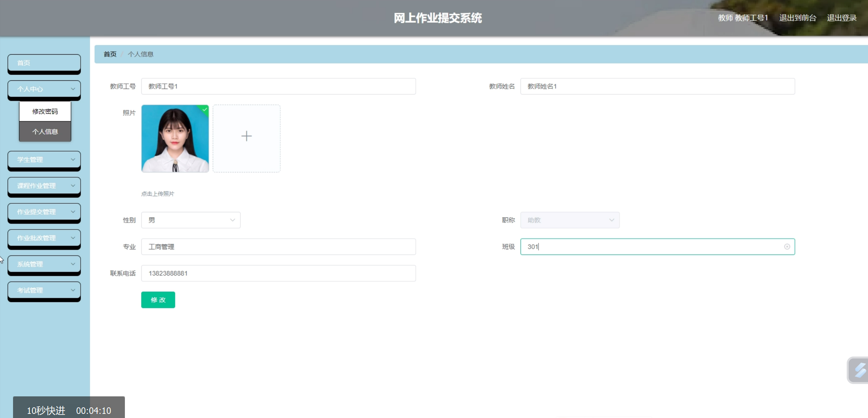Select 修改密码 submenu item
Image resolution: width=868 pixels, height=418 pixels.
[x=45, y=112]
